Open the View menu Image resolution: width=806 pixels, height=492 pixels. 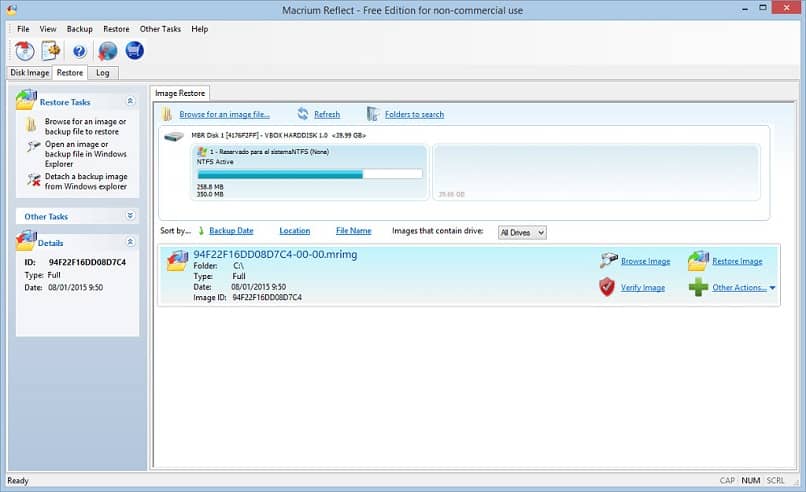coord(48,29)
